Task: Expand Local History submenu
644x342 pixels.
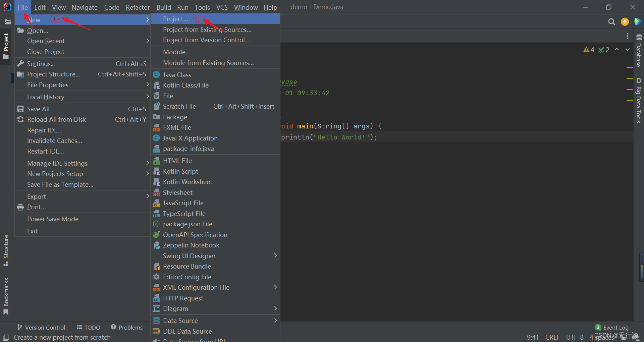Action: (83, 97)
